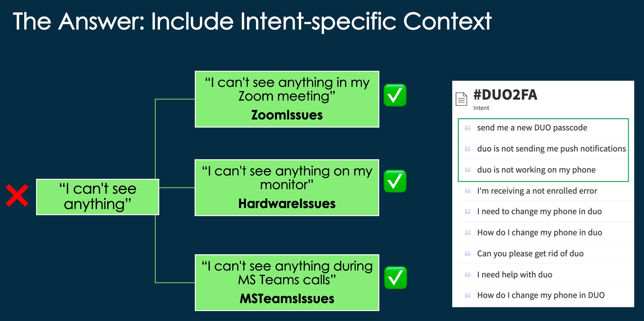Click the green checkmark next to MSTeamsIssues
The image size is (644, 321).
395,278
